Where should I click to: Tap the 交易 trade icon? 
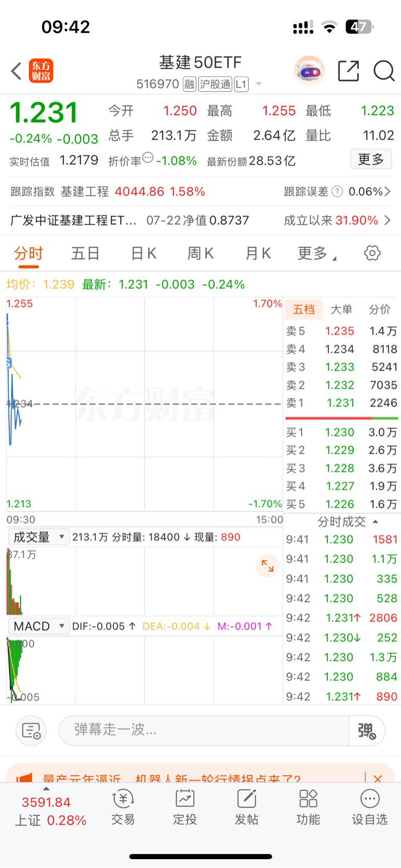[123, 807]
